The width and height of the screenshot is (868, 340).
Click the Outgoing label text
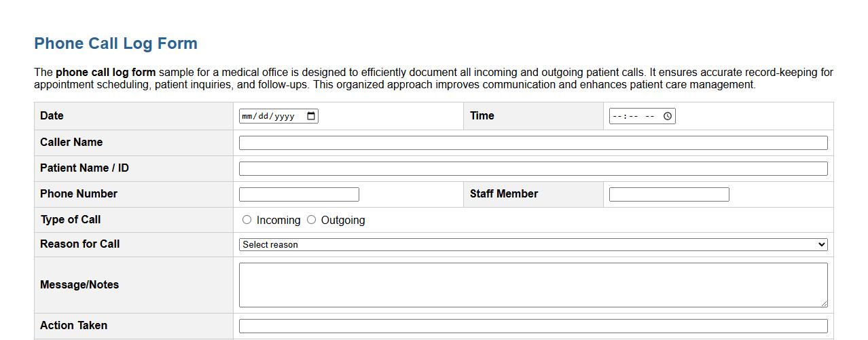pyautogui.click(x=343, y=220)
